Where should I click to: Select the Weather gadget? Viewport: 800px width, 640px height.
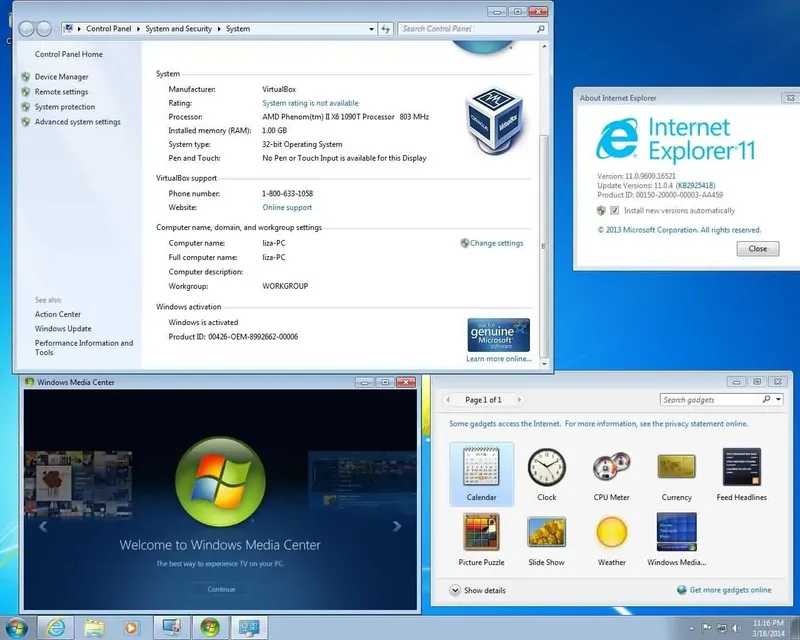(x=611, y=539)
